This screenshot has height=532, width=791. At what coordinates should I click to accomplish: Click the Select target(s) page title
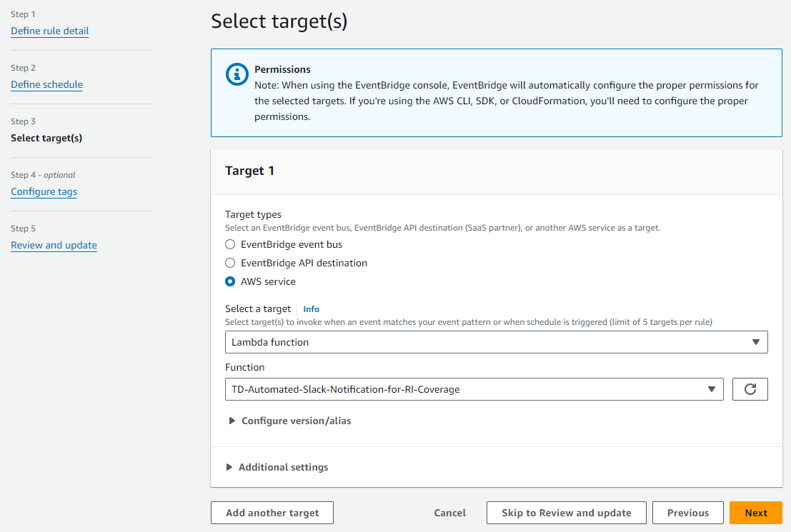point(279,21)
